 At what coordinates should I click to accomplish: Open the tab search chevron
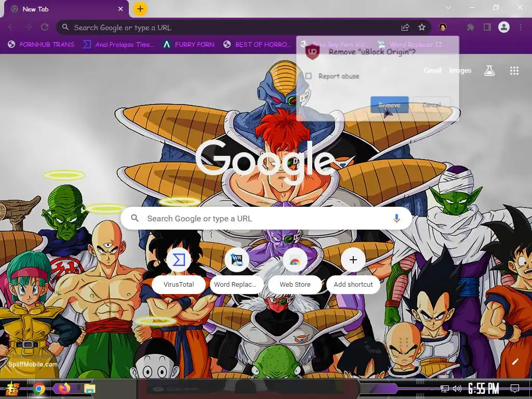448,7
